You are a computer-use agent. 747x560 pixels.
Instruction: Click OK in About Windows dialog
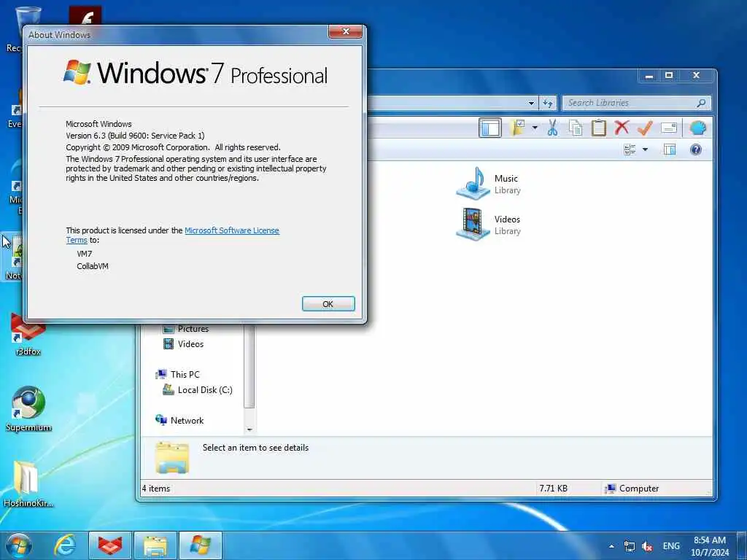(328, 304)
